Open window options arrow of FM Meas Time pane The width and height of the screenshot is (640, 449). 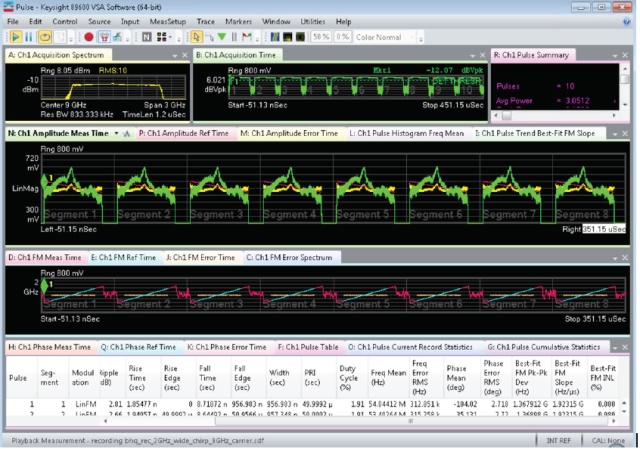[x=615, y=258]
